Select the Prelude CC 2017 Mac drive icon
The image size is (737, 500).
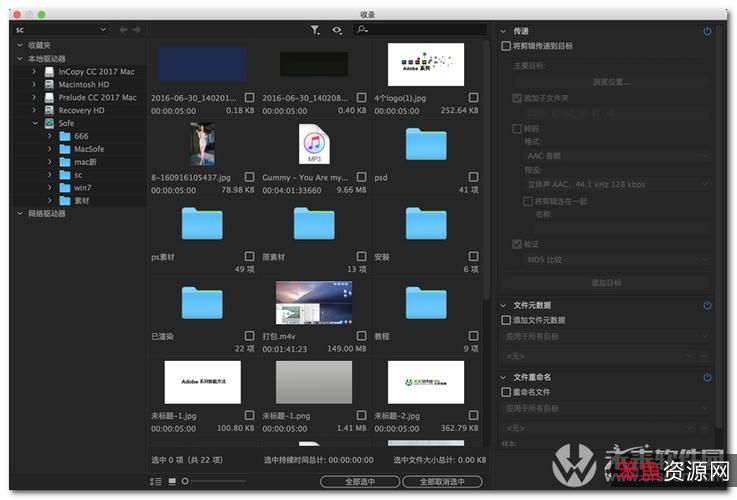click(49, 98)
